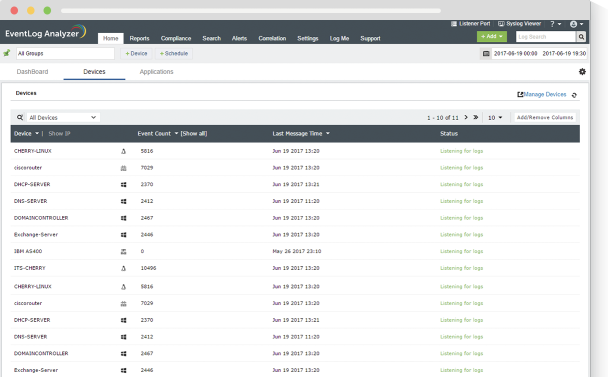The image size is (608, 377).
Task: Jump to last page of devices
Action: coord(476,117)
